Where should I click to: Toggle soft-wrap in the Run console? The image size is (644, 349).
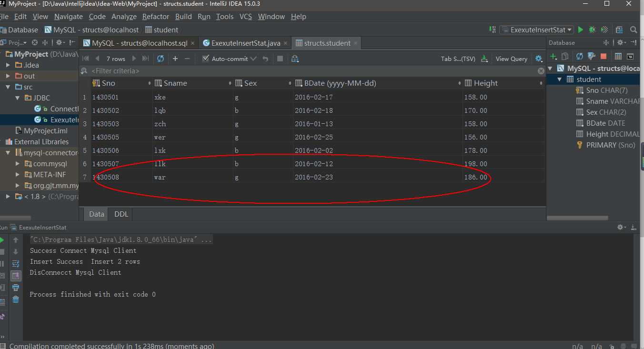pyautogui.click(x=16, y=263)
